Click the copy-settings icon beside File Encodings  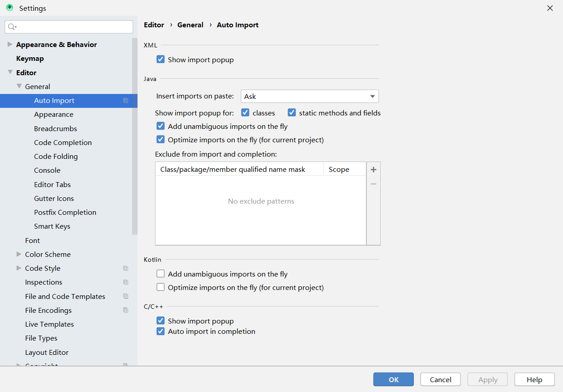click(126, 310)
